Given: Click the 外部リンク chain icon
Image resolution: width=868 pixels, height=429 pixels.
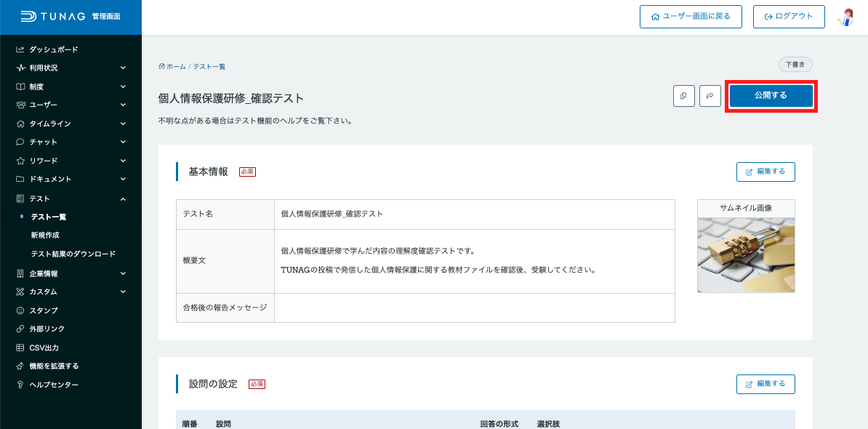Looking at the screenshot, I should click(x=20, y=329).
